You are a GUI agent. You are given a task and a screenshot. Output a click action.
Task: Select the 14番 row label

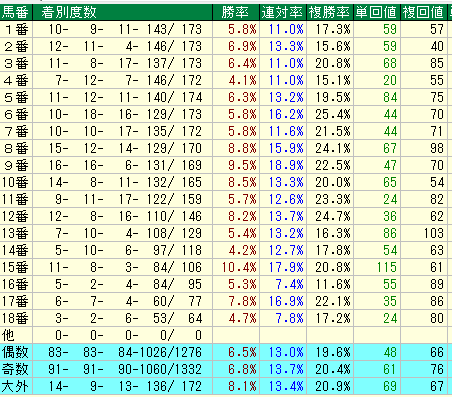pyautogui.click(x=15, y=250)
